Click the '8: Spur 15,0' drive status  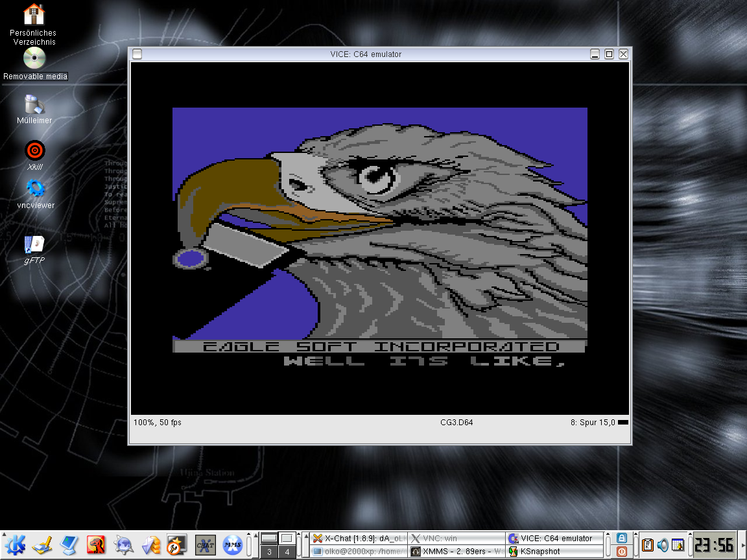593,423
